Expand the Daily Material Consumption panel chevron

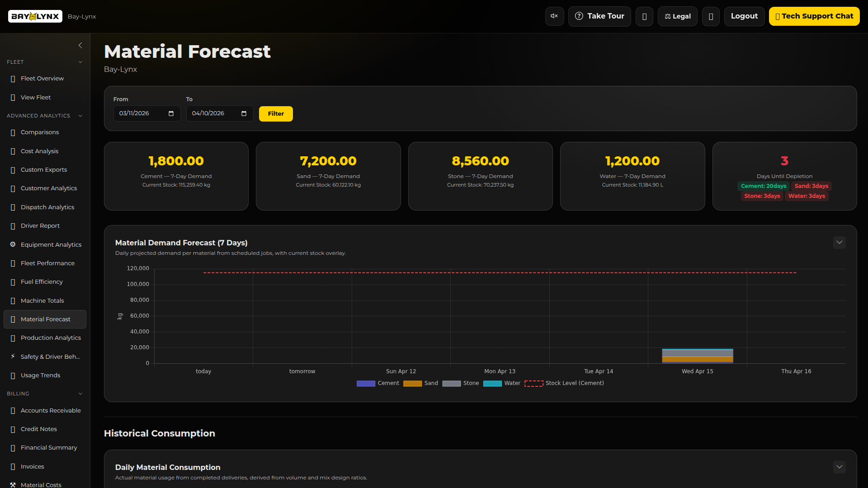pos(839,467)
